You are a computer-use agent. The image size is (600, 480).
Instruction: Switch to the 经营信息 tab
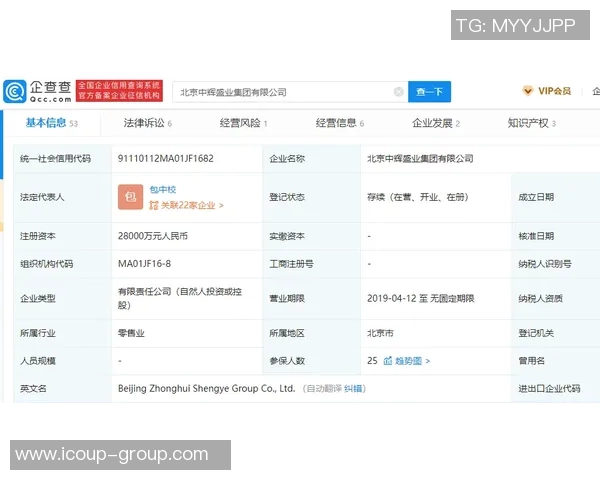tap(339, 123)
